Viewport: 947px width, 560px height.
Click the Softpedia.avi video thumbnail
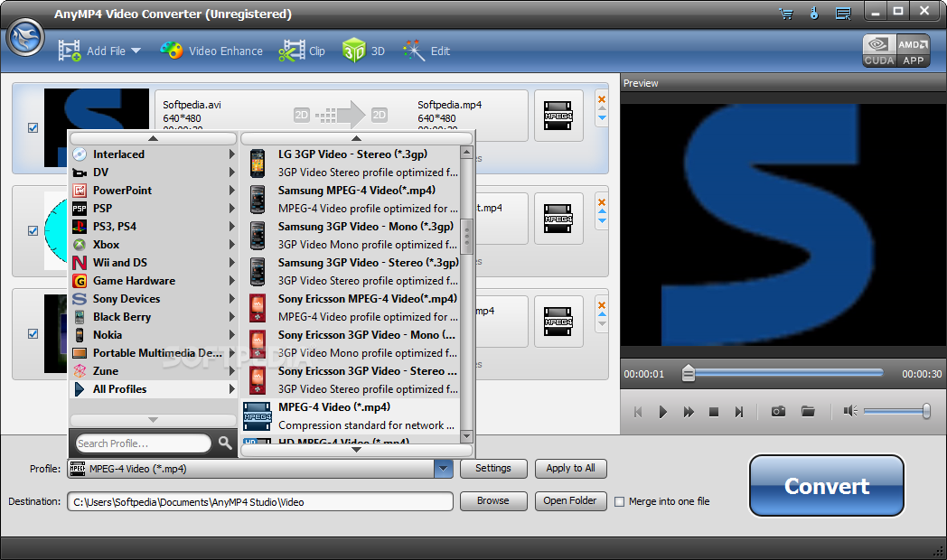click(97, 110)
